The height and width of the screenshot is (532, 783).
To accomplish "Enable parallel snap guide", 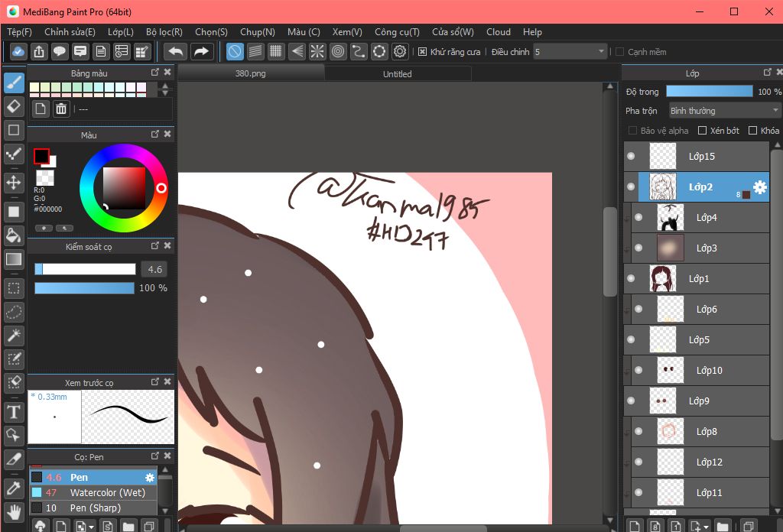I will tap(255, 51).
